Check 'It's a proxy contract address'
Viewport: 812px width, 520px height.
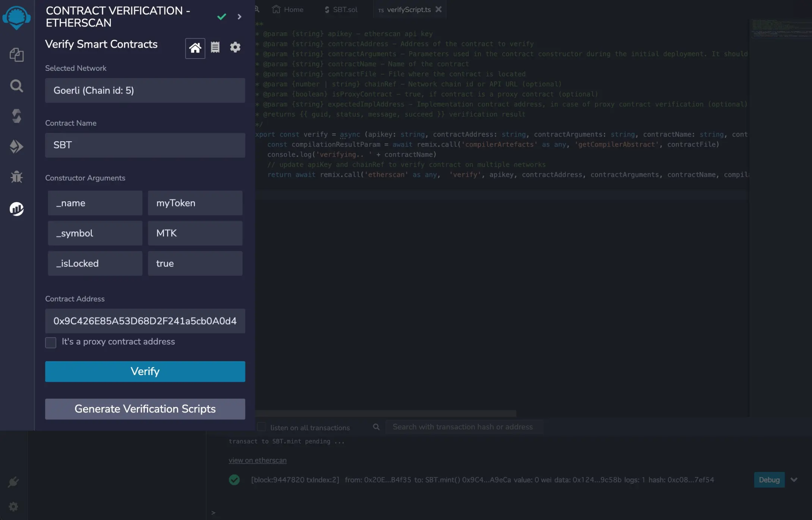coord(51,342)
